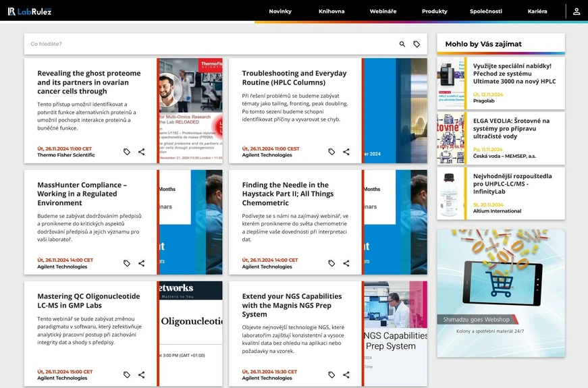Open 'Extend your NGS Capabilities' title

pyautogui.click(x=292, y=305)
